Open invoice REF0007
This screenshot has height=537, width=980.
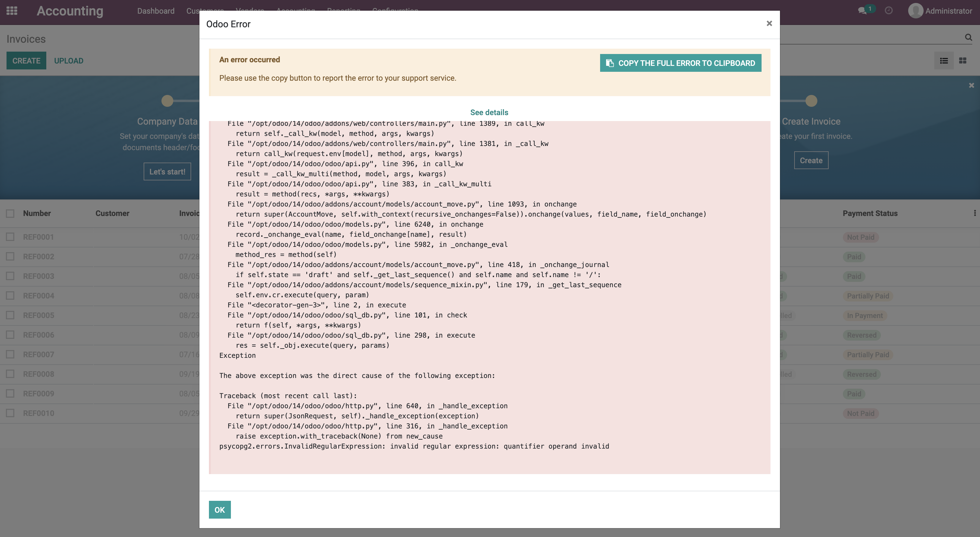point(38,355)
